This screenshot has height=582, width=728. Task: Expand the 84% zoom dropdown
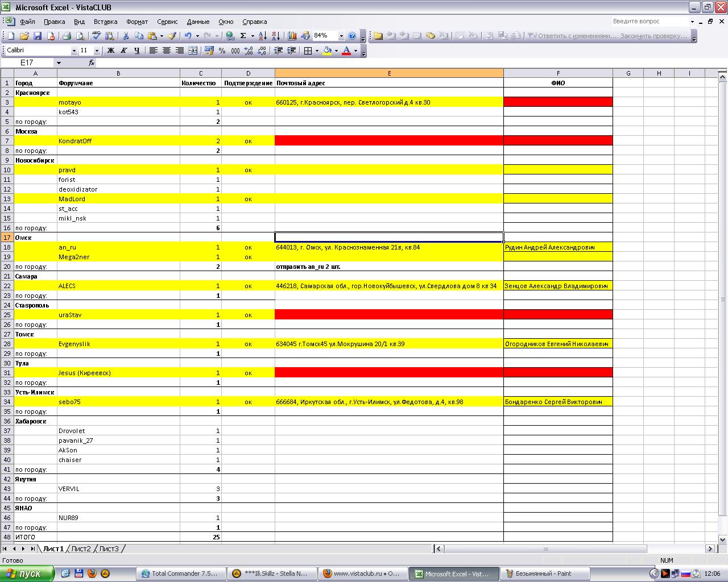pos(341,36)
